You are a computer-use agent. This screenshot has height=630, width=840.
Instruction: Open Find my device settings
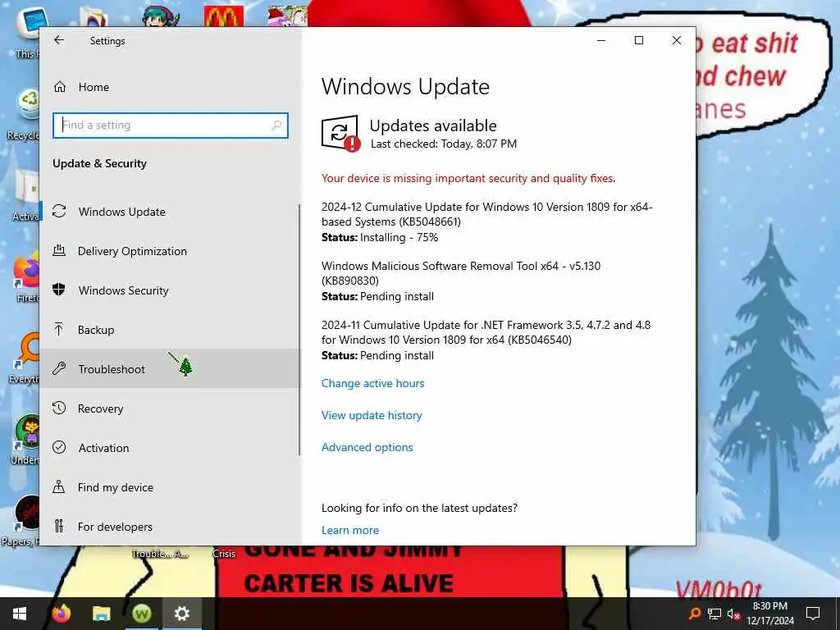171,487
